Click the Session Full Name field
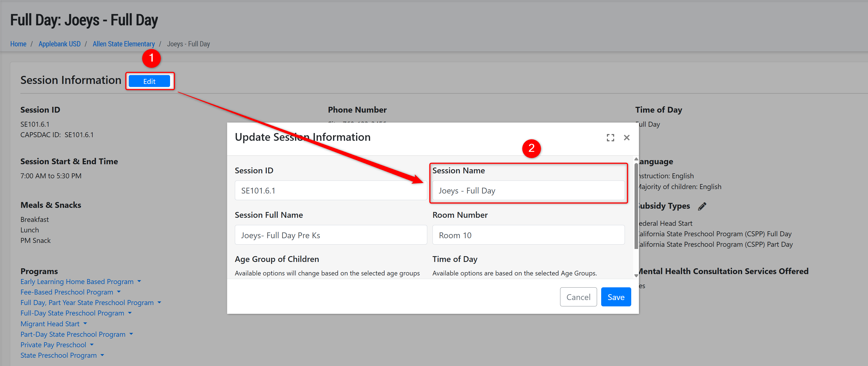 click(x=330, y=235)
